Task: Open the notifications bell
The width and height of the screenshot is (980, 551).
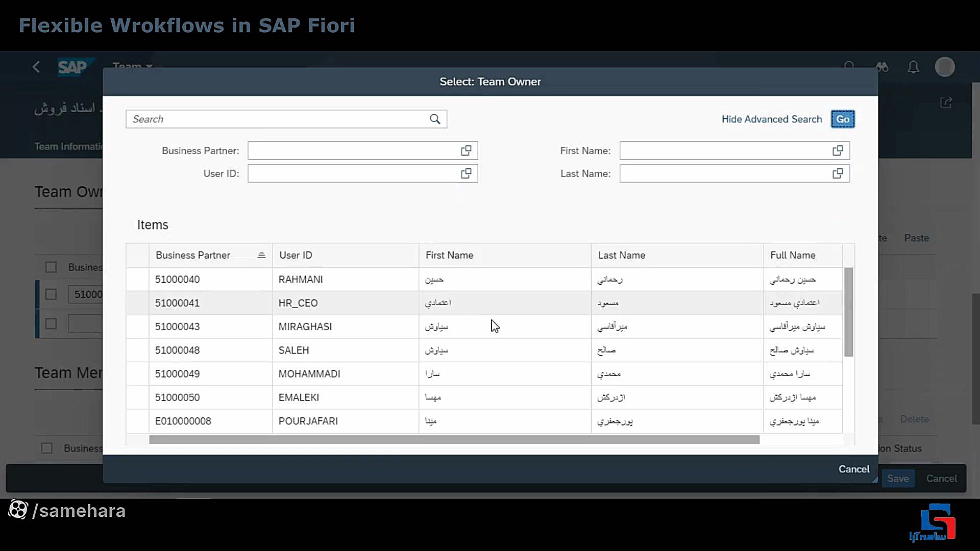Action: click(913, 67)
